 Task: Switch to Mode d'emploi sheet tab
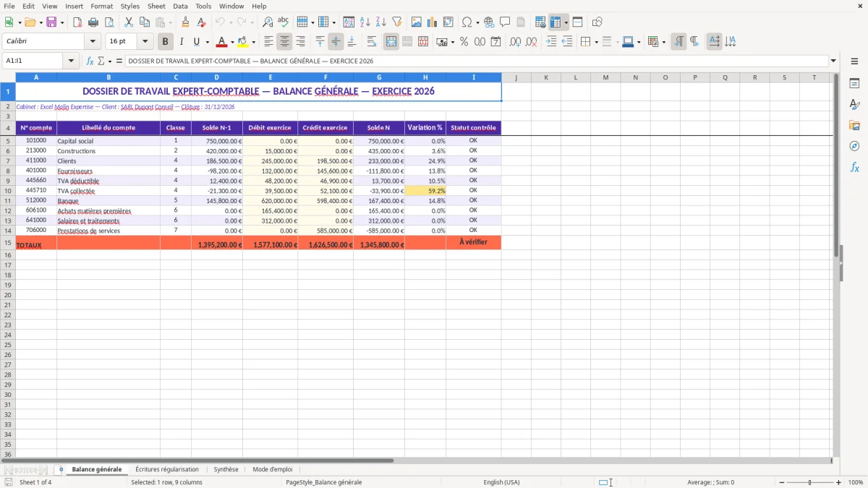pyautogui.click(x=273, y=469)
